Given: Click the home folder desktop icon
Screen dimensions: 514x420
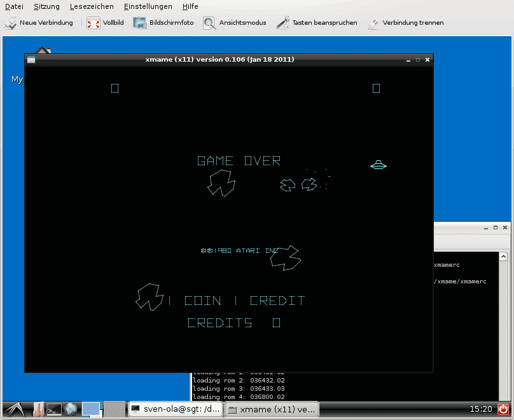Looking at the screenshot, I should click(x=43, y=50).
